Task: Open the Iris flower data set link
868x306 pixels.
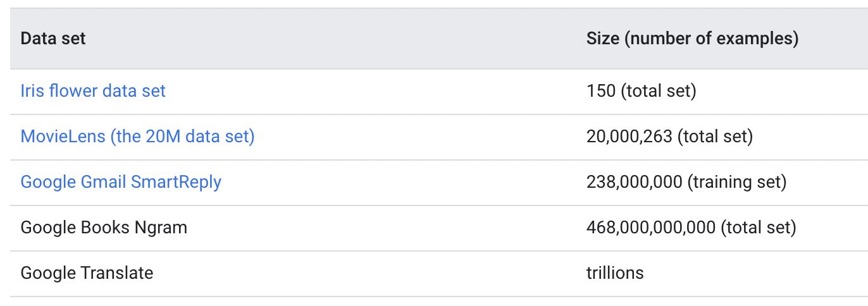Action: (93, 91)
